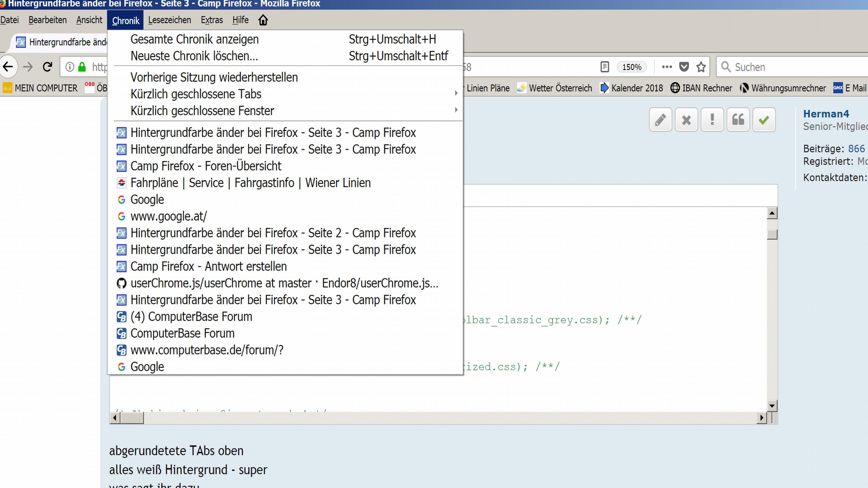
Task: Open Herman4 user profile link
Action: (x=826, y=114)
